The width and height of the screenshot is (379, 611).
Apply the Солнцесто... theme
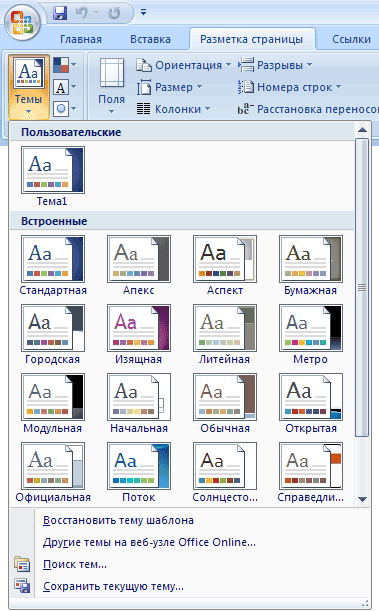point(225,472)
